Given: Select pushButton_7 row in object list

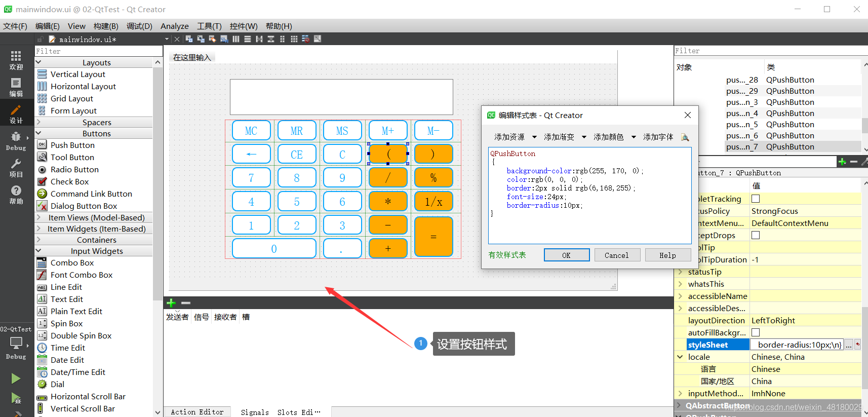Looking at the screenshot, I should click(x=768, y=146).
